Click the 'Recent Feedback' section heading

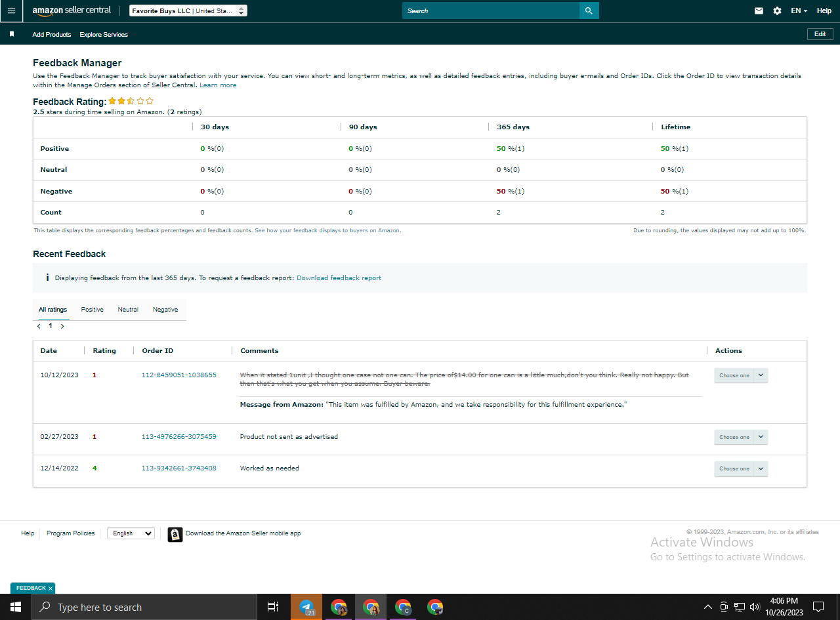coord(70,254)
